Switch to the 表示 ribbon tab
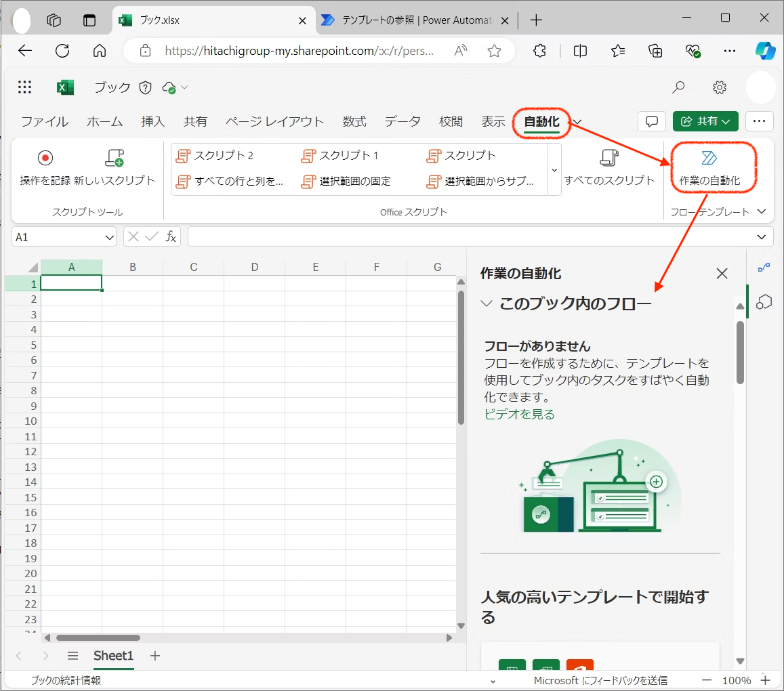 493,121
